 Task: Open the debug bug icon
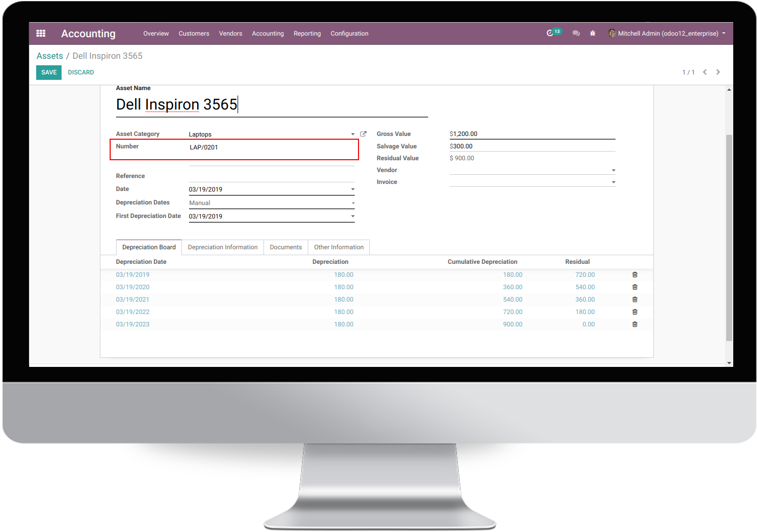pos(592,33)
